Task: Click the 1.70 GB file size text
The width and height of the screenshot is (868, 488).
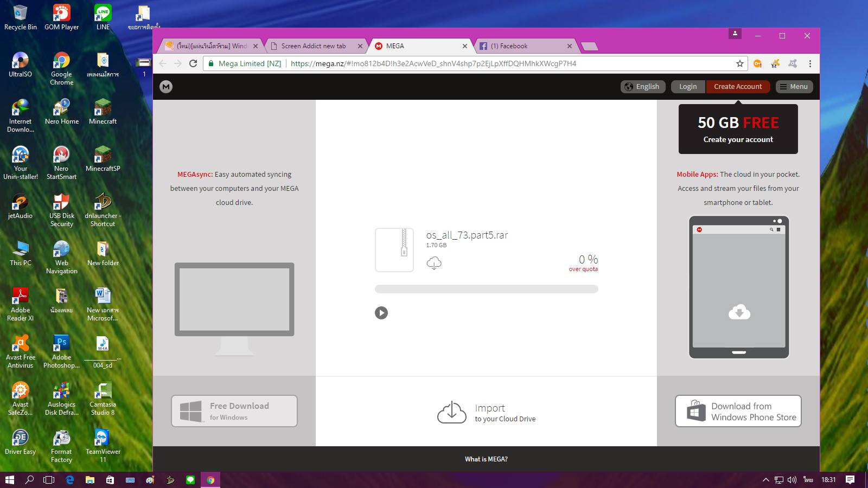Action: coord(436,245)
